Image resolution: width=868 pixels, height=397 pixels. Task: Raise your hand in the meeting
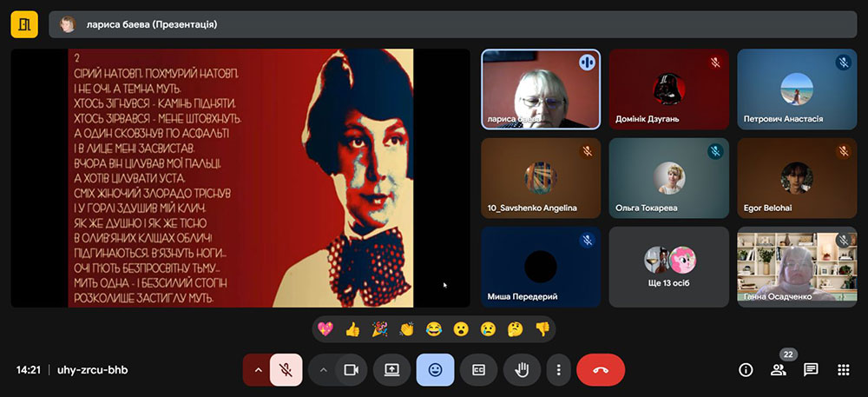(522, 369)
